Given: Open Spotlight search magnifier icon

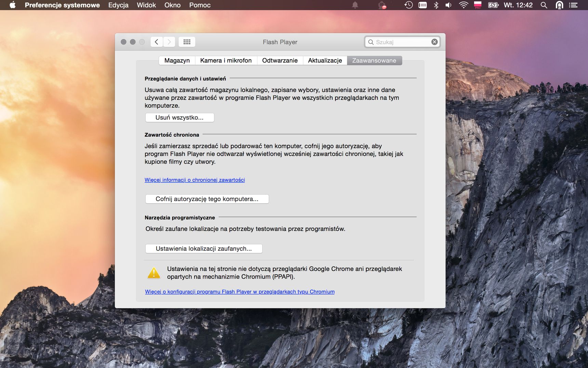Looking at the screenshot, I should (x=544, y=5).
